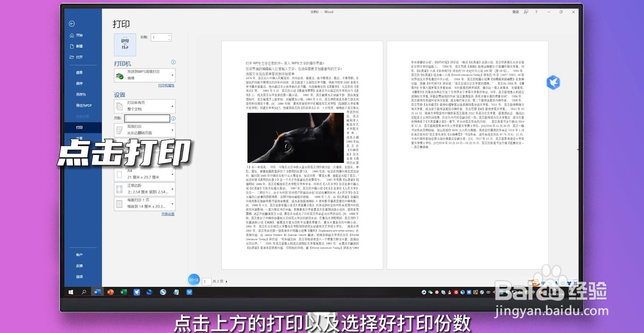Select 新建 in the sidebar
The width and height of the screenshot is (644, 333).
(76, 46)
